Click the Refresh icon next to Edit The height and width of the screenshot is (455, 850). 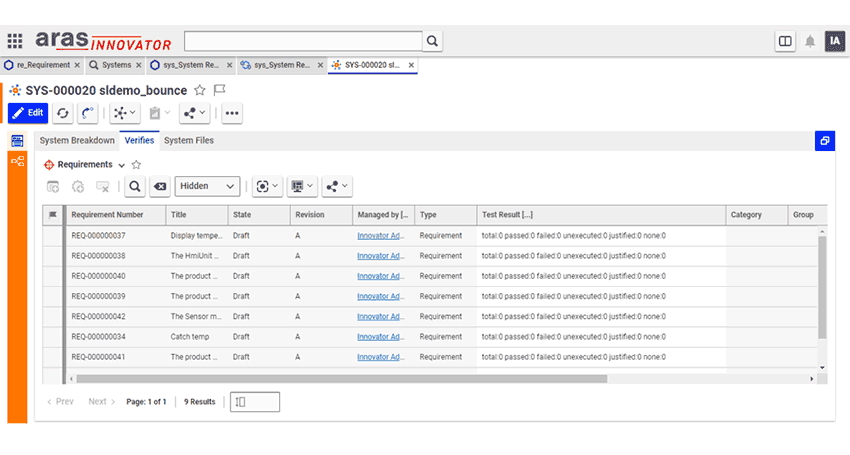click(x=63, y=113)
